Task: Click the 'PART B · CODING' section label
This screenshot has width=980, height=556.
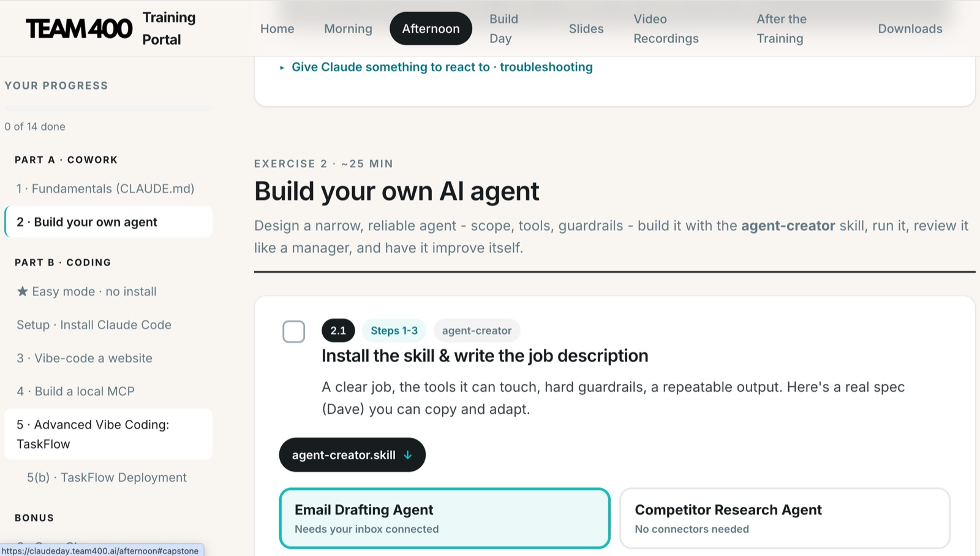Action: (63, 262)
